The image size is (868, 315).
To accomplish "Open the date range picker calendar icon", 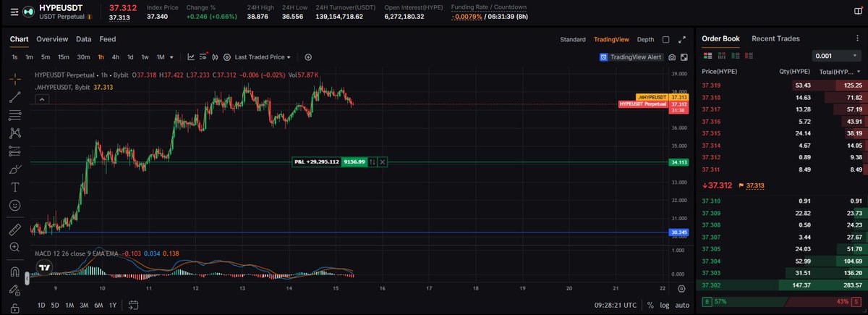I will click(133, 305).
